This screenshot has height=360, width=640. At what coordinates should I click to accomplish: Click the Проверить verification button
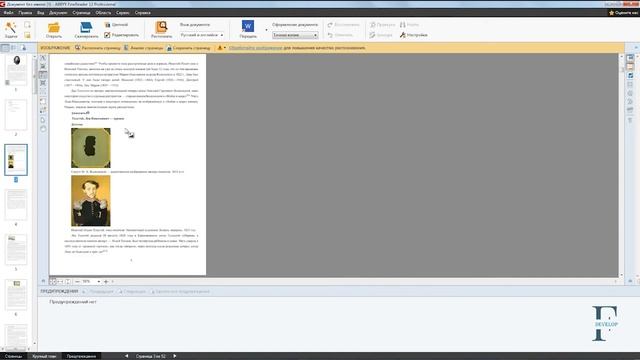[x=382, y=25]
